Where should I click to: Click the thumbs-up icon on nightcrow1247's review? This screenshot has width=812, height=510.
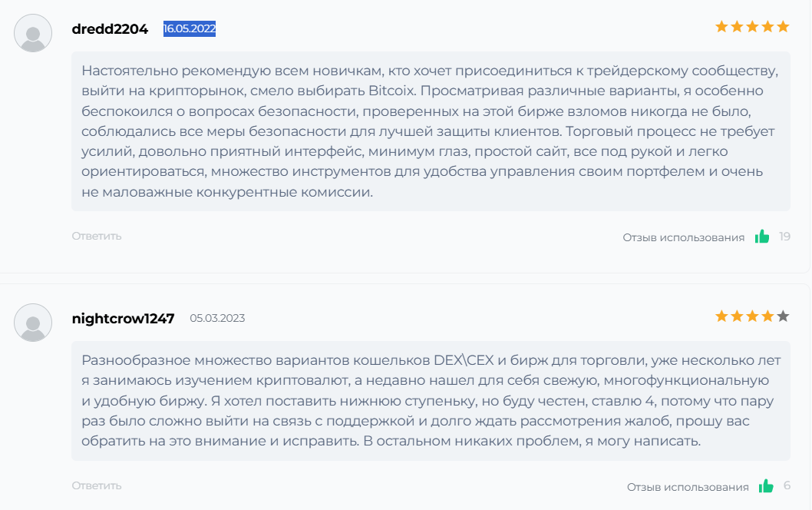[x=764, y=485]
